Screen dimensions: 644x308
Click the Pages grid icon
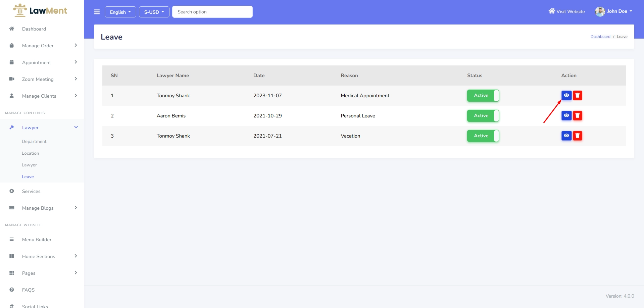pos(12,273)
